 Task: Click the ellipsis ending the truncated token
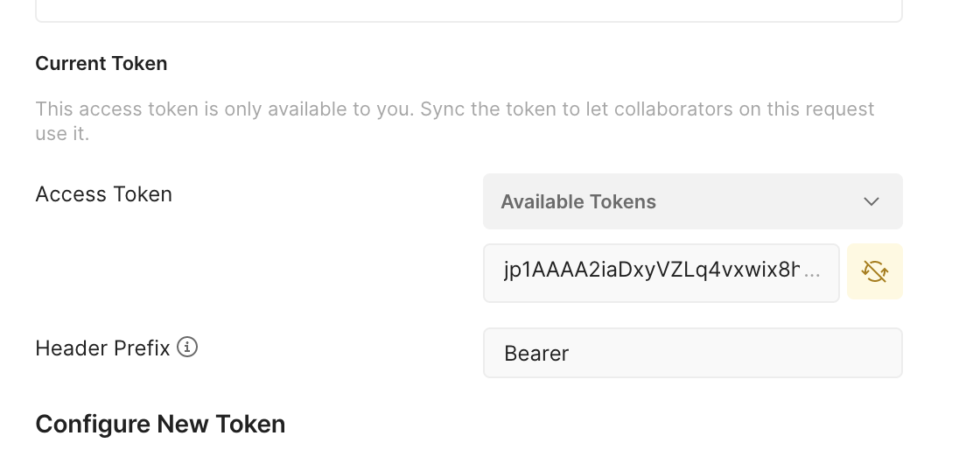[812, 272]
